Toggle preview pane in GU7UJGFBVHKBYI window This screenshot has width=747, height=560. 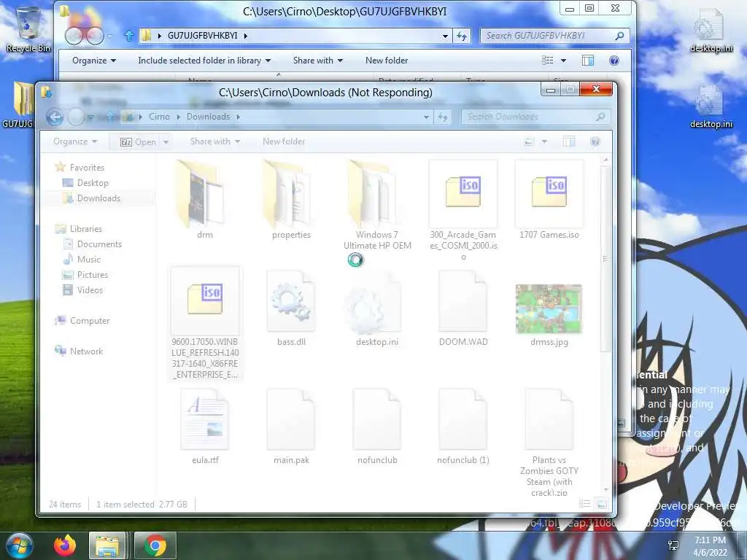pyautogui.click(x=588, y=61)
